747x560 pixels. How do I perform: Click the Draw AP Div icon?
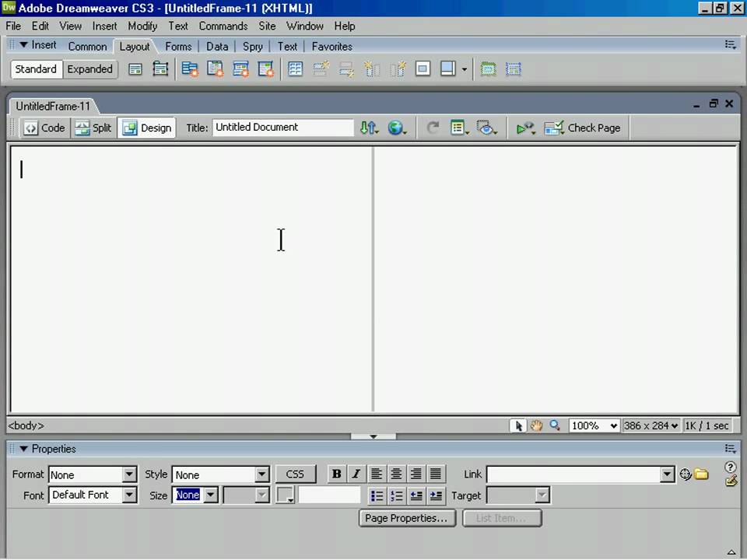160,69
